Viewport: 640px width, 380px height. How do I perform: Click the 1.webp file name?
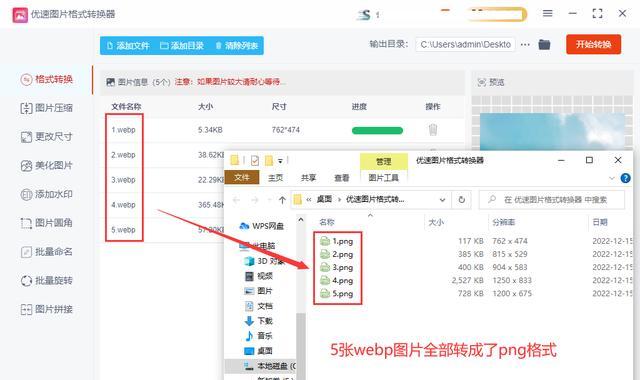click(x=123, y=130)
